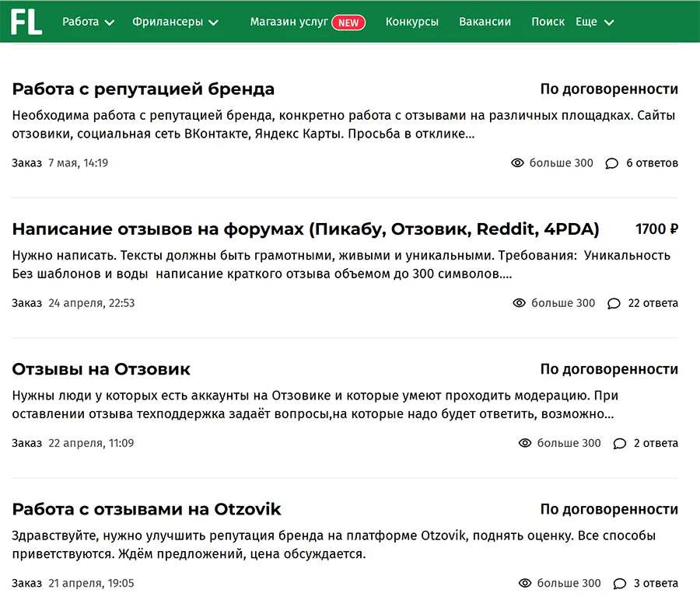Screen dimensions: 700x607
Task: Click the '2 ответа' responses link
Action: coord(656,443)
